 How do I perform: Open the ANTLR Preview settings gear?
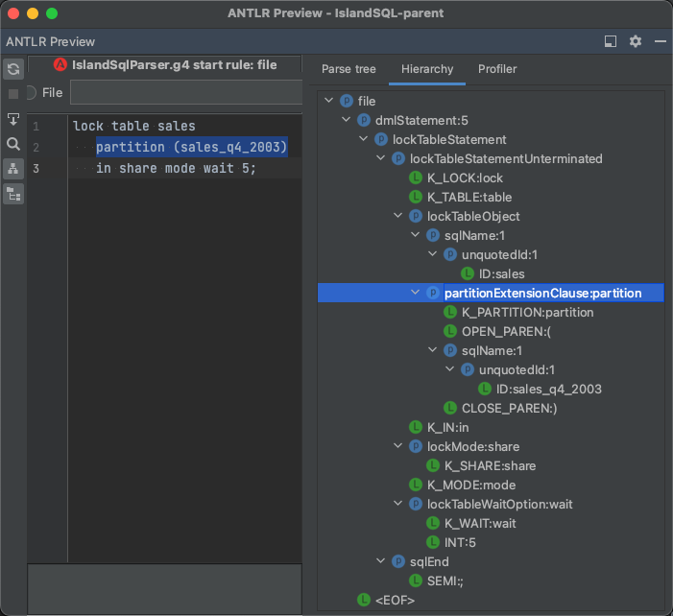click(636, 41)
